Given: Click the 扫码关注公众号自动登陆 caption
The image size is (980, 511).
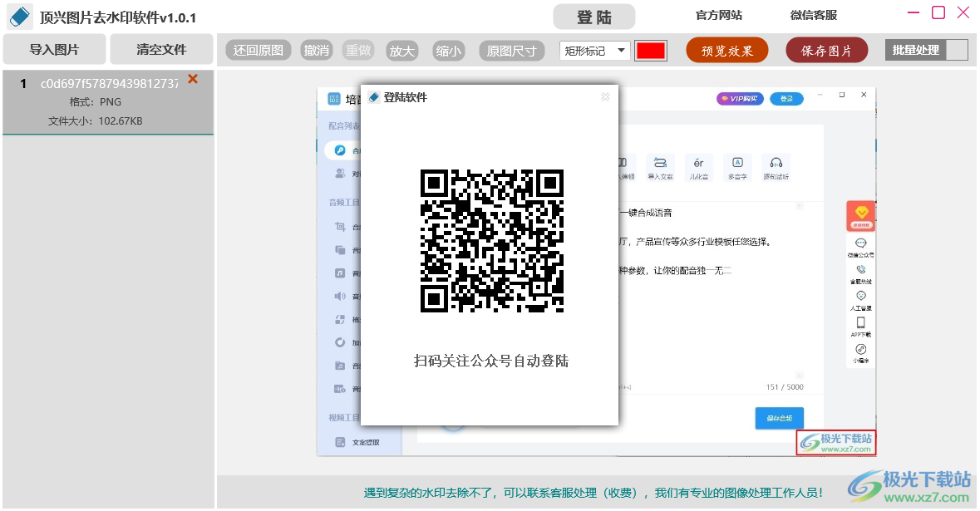Looking at the screenshot, I should [x=491, y=361].
